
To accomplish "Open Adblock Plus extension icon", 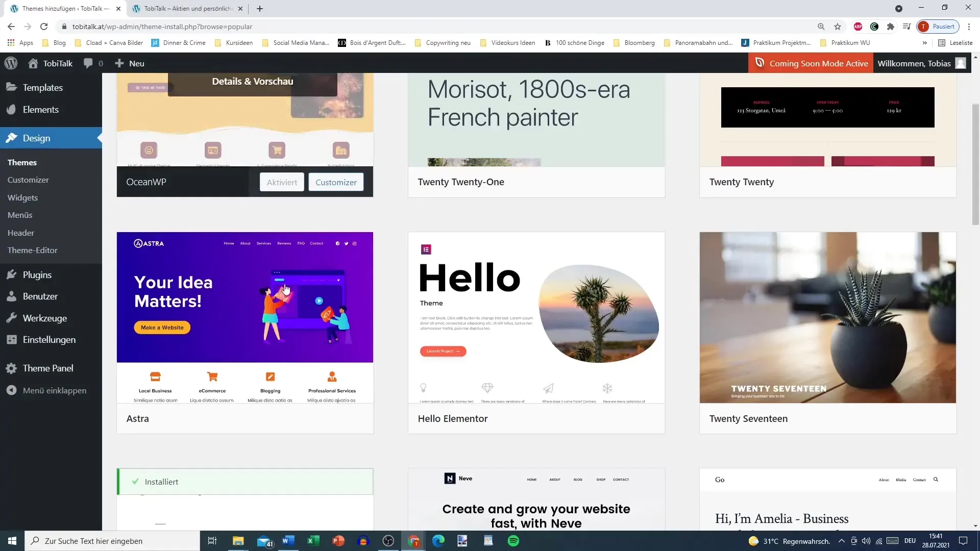I will pyautogui.click(x=858, y=27).
